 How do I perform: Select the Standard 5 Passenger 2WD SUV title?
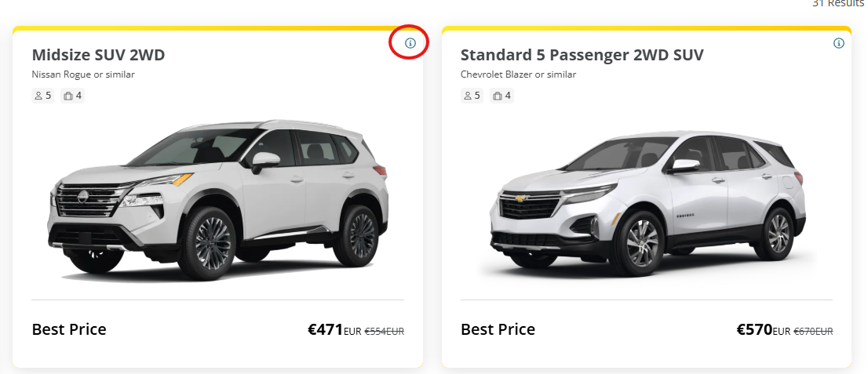[x=582, y=56]
